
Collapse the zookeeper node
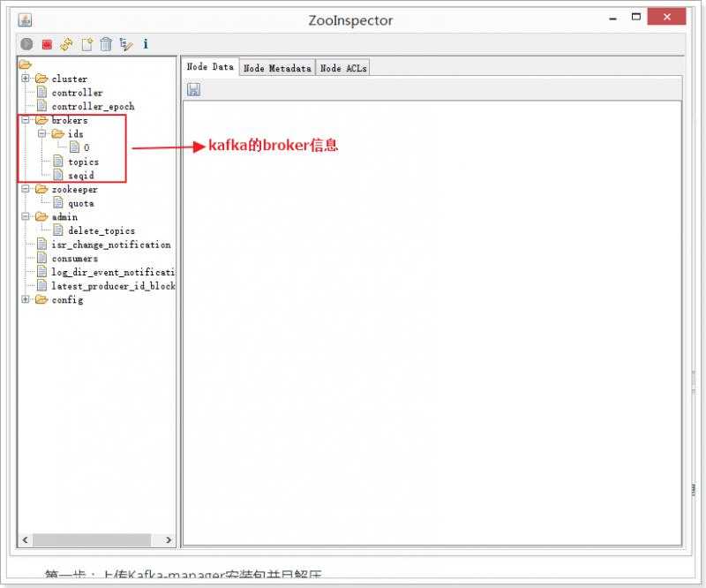[x=26, y=189]
